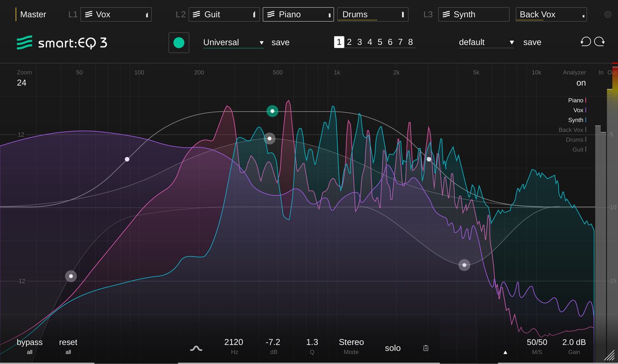Click reset all button
This screenshot has width=618, height=364.
tap(68, 346)
